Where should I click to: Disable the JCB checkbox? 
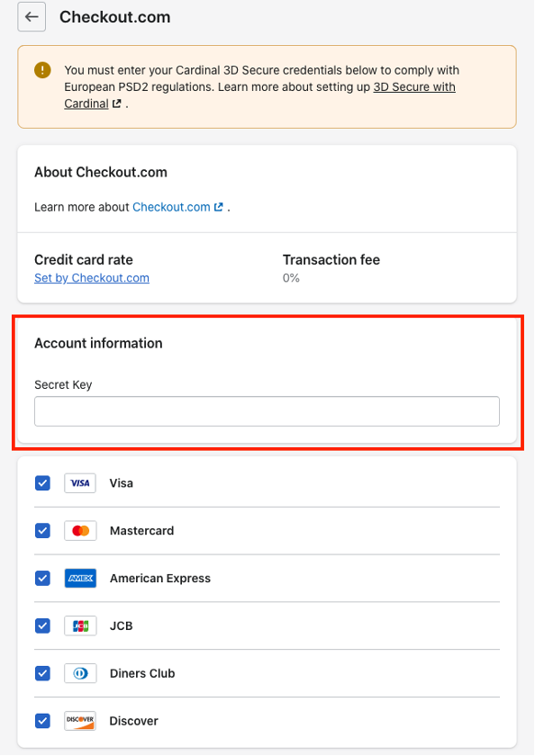tap(42, 625)
